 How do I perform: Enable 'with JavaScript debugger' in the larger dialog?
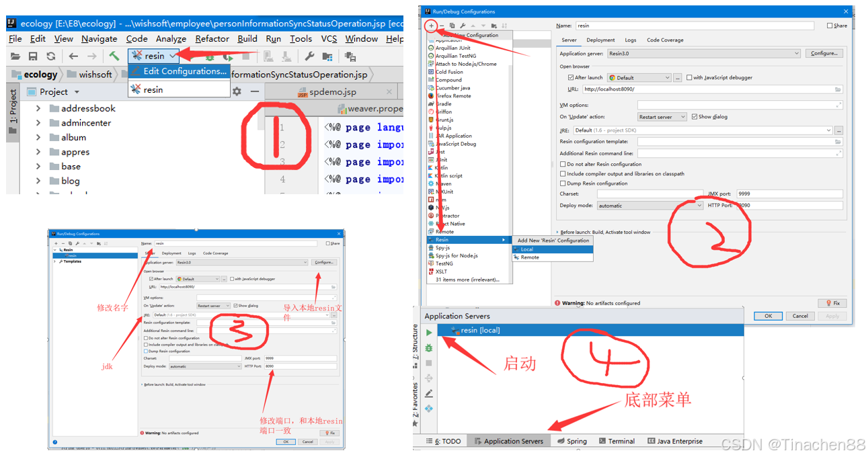tap(689, 78)
